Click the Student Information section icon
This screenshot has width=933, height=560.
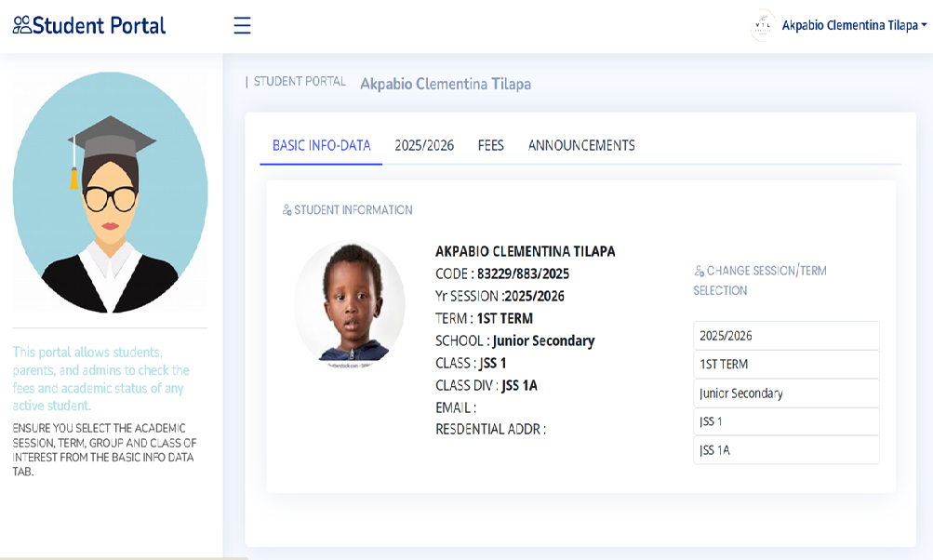[287, 210]
